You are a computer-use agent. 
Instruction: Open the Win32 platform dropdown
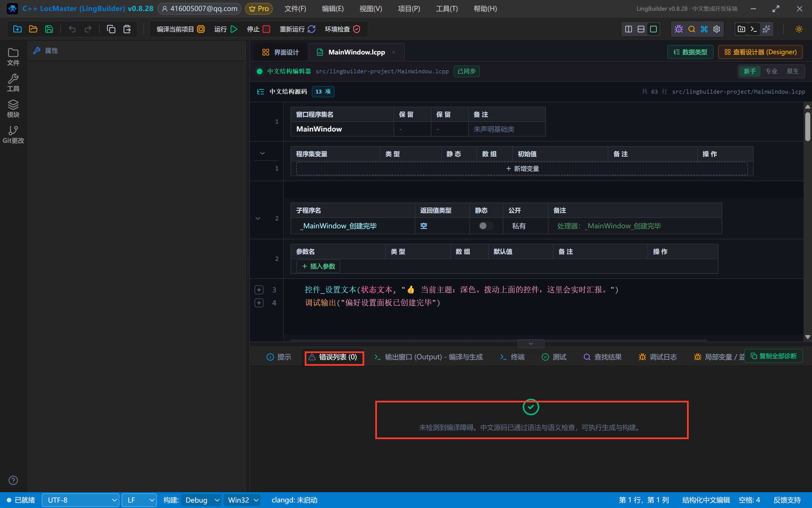242,500
